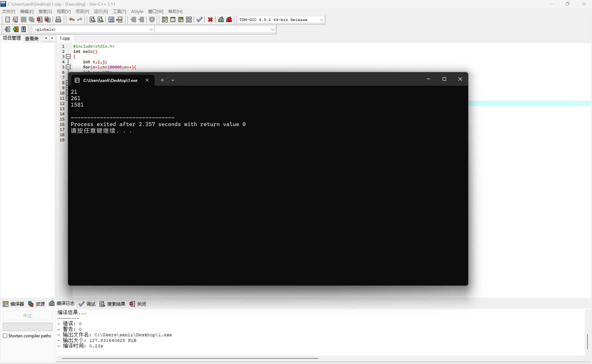The image size is (592, 364).
Task: Click the purple checkmark syntax check icon
Action: tap(199, 20)
